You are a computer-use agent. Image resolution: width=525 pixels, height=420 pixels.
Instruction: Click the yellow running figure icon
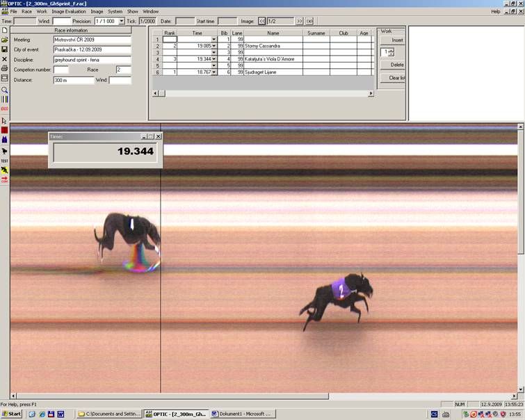click(x=4, y=170)
